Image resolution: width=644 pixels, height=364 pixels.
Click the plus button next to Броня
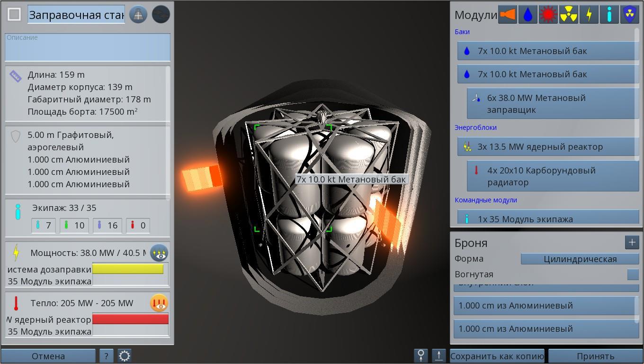(632, 243)
